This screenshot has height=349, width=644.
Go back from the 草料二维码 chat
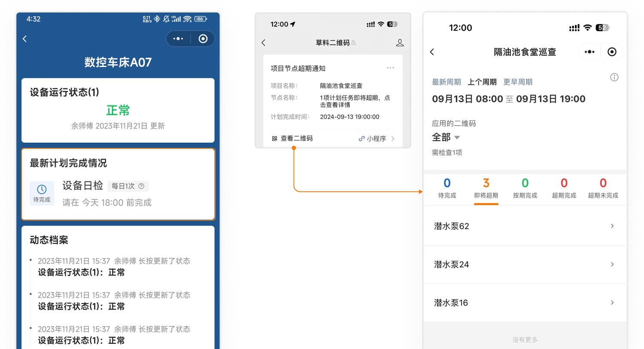tap(264, 43)
